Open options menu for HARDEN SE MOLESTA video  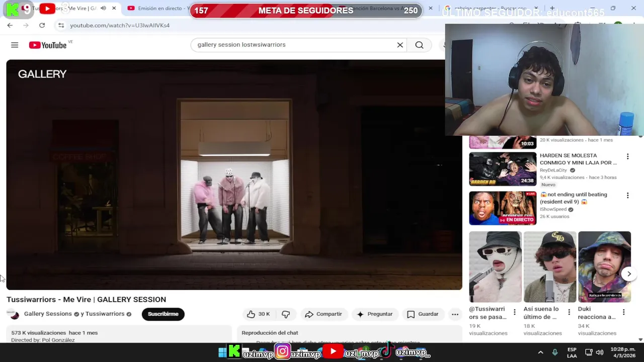(627, 156)
